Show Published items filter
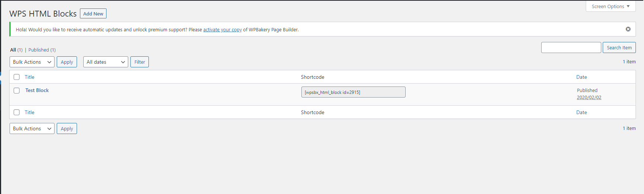The height and width of the screenshot is (194, 644). [x=39, y=50]
